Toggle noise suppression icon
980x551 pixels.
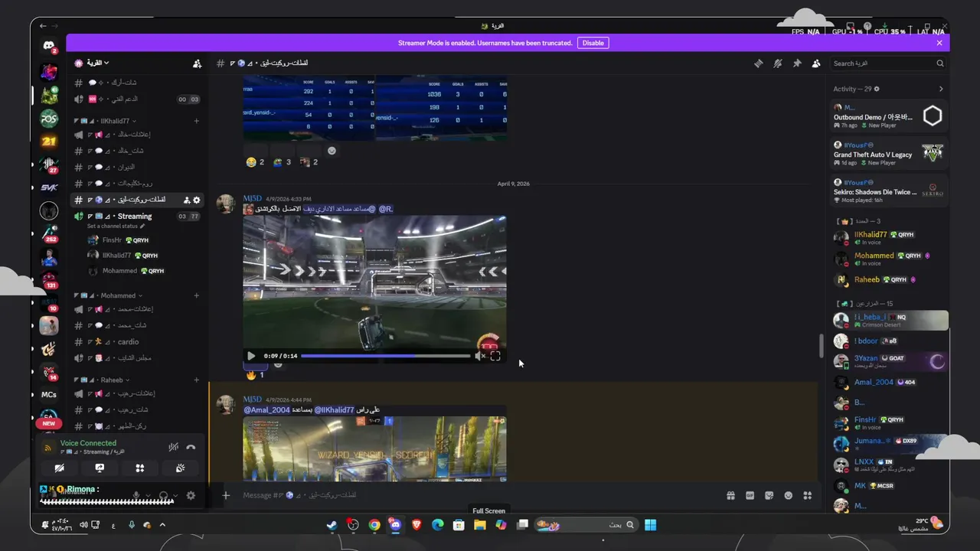coord(174,447)
